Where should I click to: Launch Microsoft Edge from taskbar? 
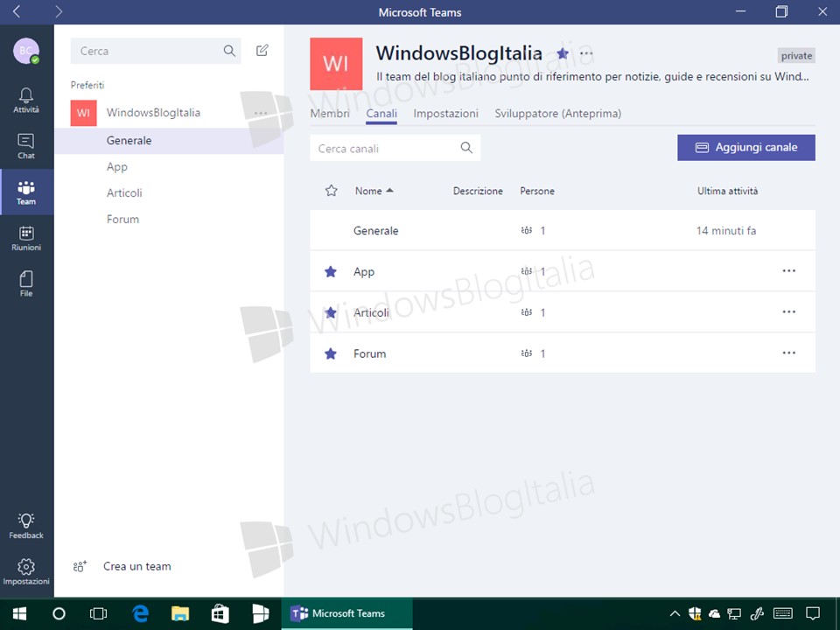(x=140, y=614)
